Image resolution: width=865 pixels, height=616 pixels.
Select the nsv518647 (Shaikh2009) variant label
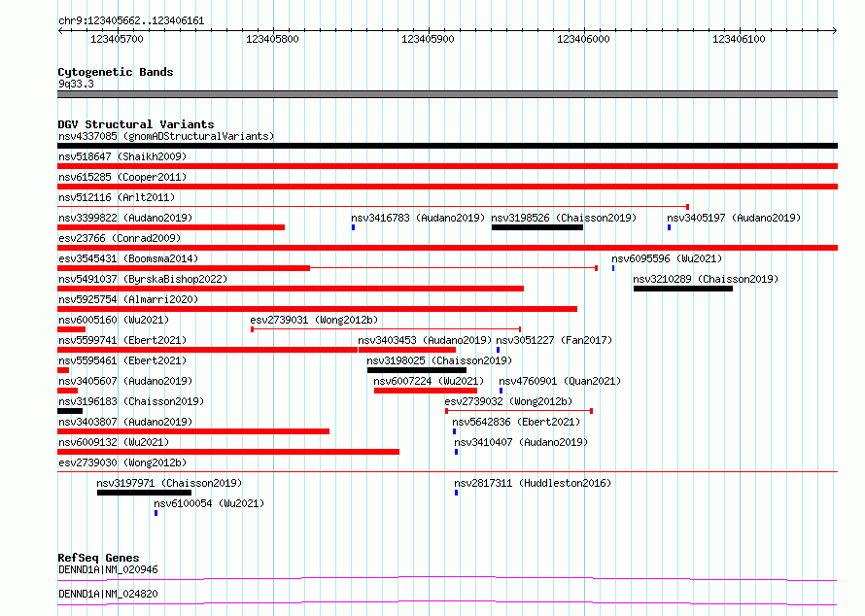point(122,156)
